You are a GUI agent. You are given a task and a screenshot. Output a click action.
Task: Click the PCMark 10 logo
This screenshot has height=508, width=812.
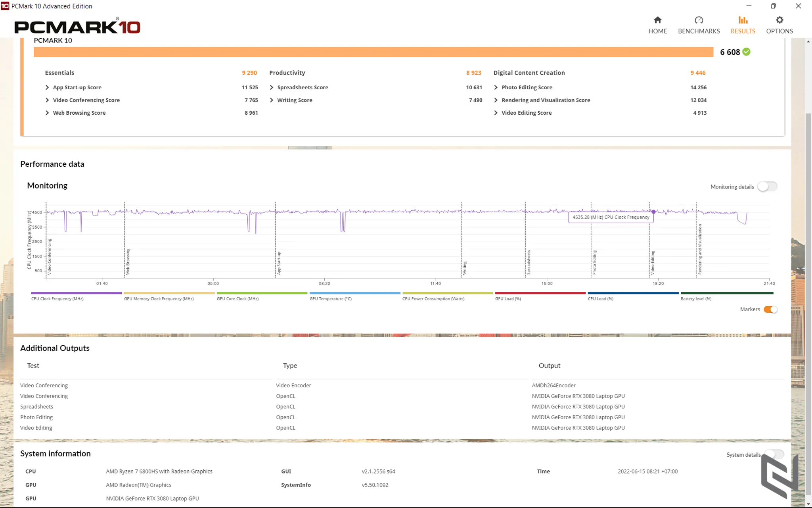pos(77,26)
